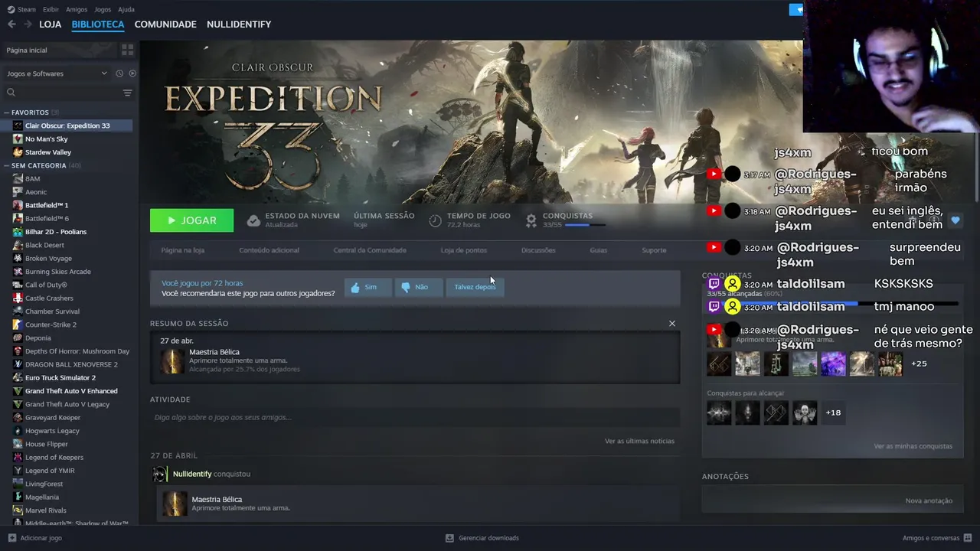Sort library by recent activity clock icon
980x551 pixels.
(119, 73)
